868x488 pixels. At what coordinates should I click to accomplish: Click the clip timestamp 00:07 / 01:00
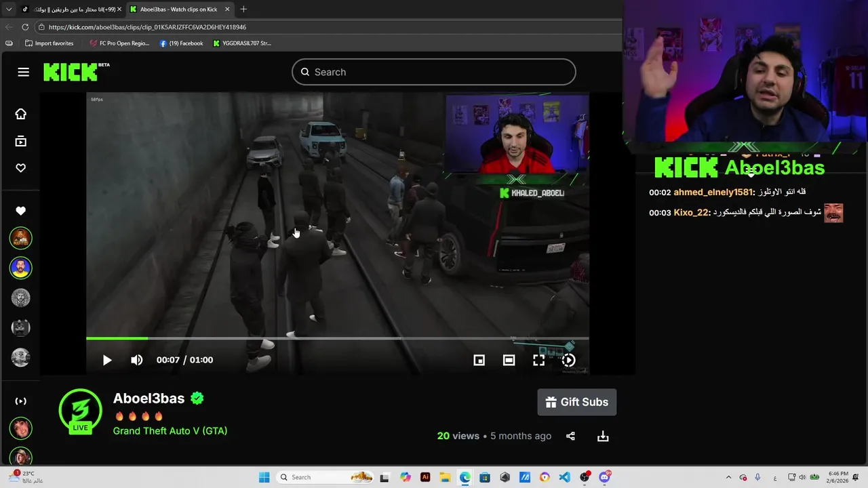(x=184, y=360)
